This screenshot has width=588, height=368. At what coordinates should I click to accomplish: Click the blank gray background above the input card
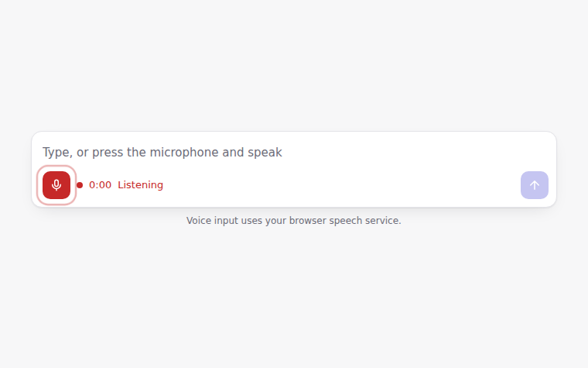click(x=294, y=64)
